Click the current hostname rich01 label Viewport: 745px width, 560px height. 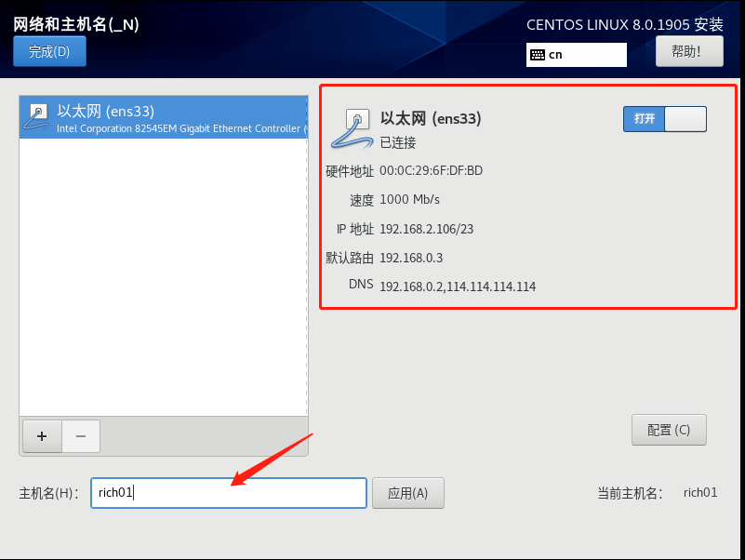click(700, 492)
